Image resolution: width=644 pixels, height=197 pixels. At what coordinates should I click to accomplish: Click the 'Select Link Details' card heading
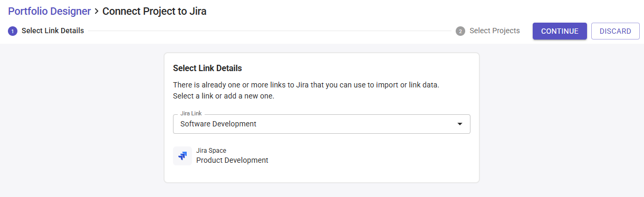click(x=207, y=68)
